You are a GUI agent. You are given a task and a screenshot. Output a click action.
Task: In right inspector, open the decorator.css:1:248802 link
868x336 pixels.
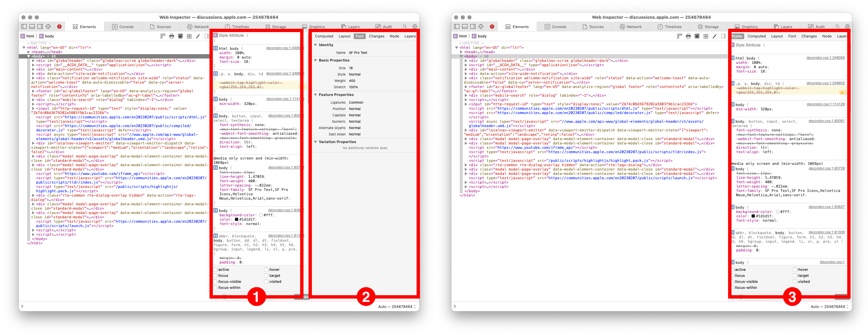pos(825,83)
